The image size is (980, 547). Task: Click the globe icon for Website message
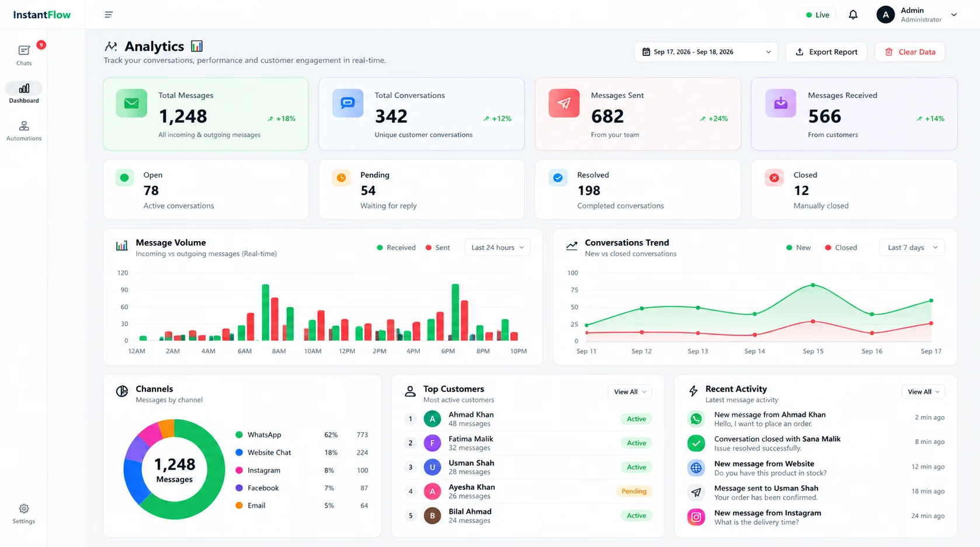696,468
